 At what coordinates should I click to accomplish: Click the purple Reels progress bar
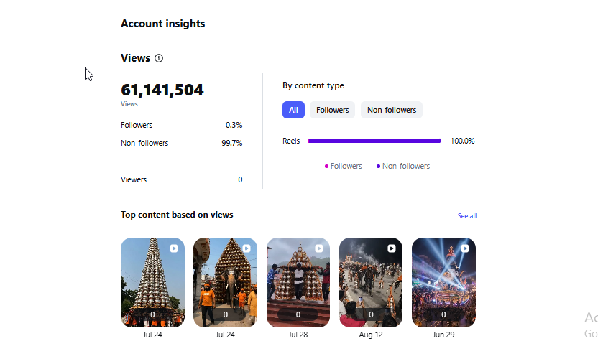374,141
